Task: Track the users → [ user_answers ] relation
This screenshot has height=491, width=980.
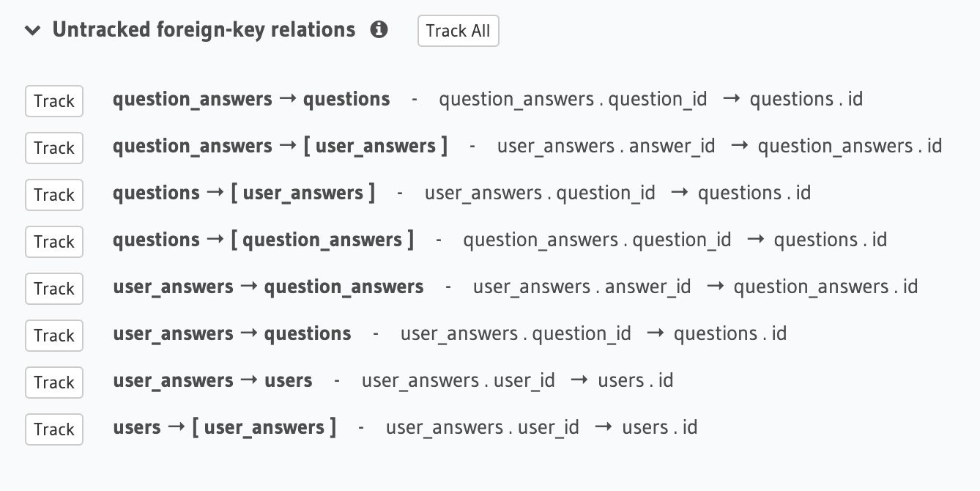Action: 54,429
